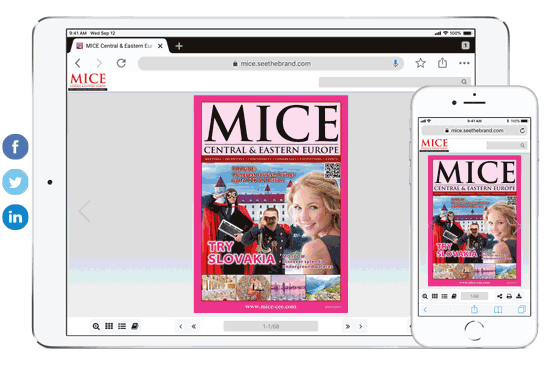The image size is (560, 366).
Task: Close the MICE Central & Eastern Eur browser tab
Action: click(x=160, y=46)
